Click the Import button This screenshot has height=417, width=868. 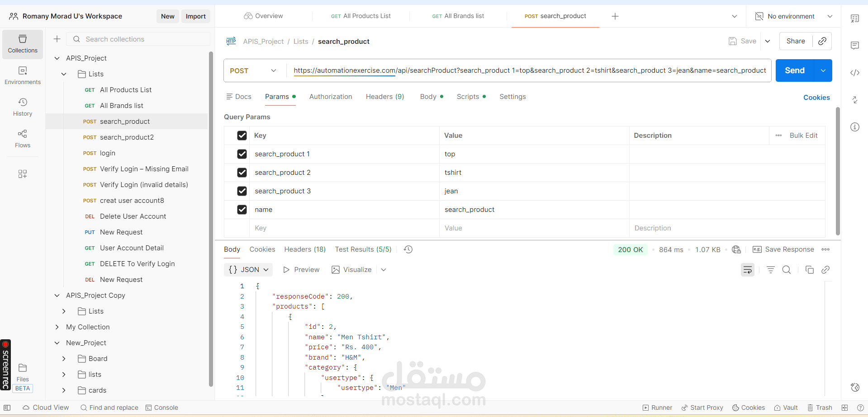pos(196,16)
